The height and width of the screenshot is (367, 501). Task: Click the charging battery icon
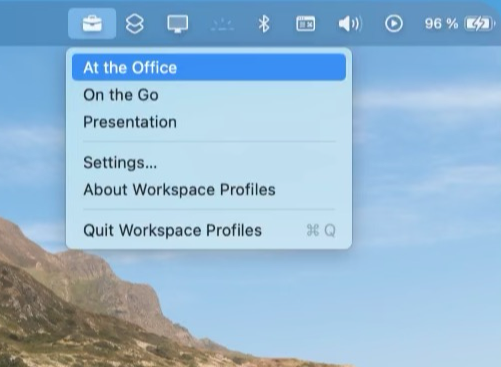pos(479,24)
